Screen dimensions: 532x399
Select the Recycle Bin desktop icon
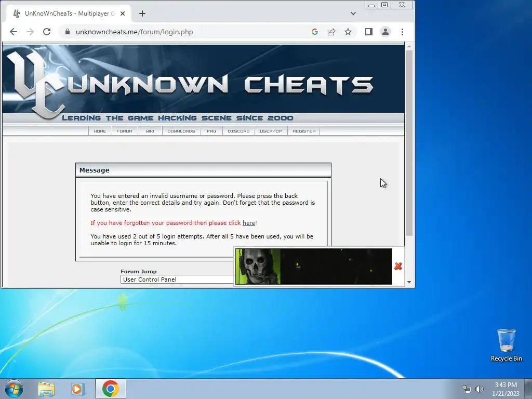(x=506, y=345)
